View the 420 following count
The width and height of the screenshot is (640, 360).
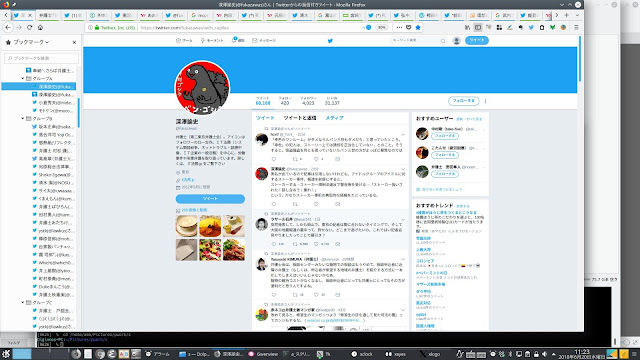pos(285,101)
